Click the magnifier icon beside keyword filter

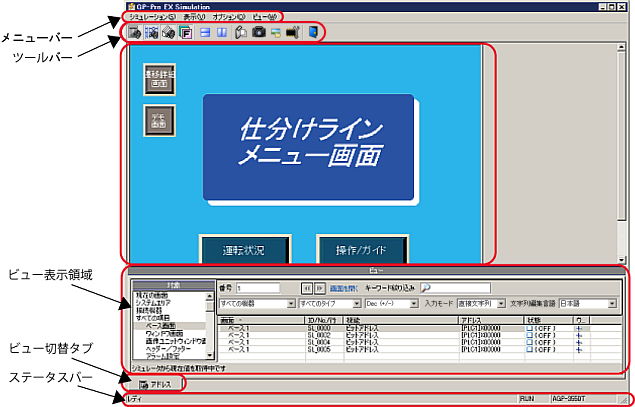tap(425, 287)
